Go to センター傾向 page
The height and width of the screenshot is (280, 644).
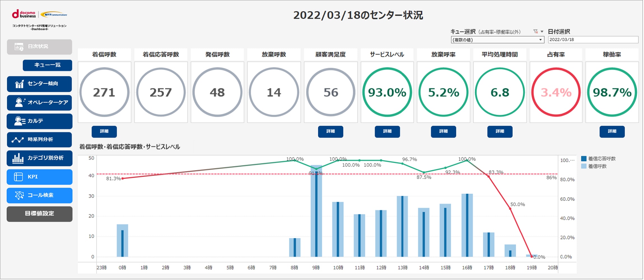[39, 84]
